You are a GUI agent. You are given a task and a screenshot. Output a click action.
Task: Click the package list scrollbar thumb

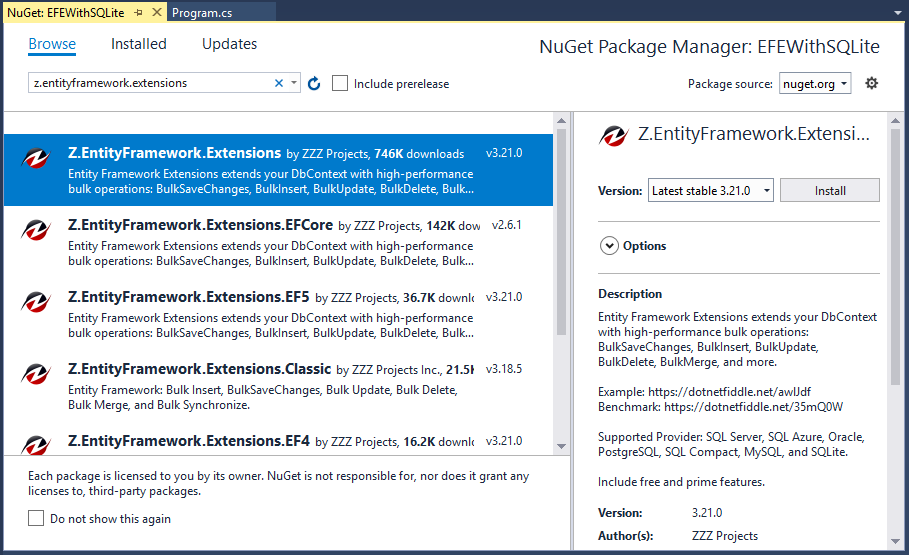click(x=561, y=232)
